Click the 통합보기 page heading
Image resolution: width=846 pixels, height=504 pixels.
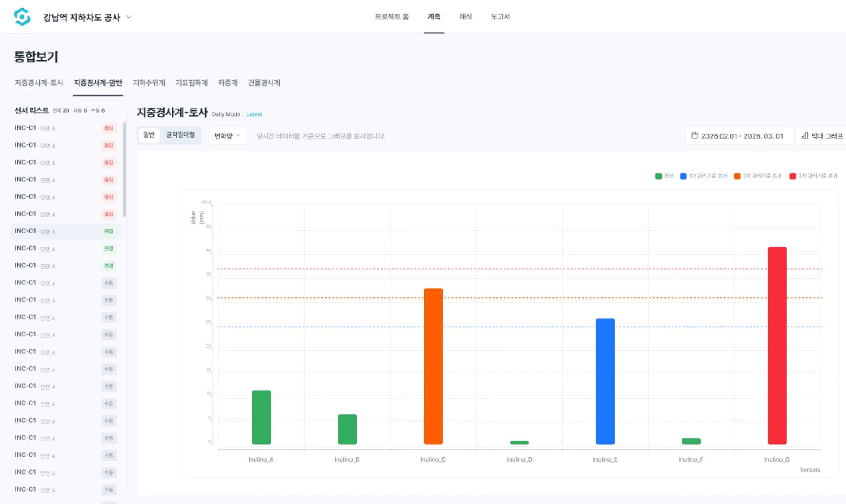pos(36,56)
